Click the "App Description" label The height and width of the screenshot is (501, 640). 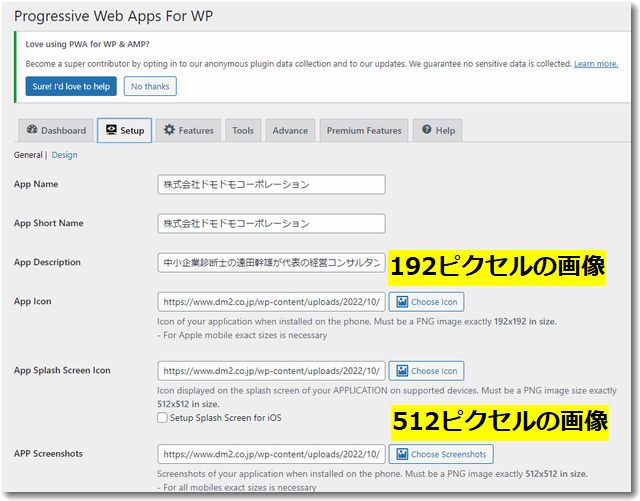tap(47, 262)
